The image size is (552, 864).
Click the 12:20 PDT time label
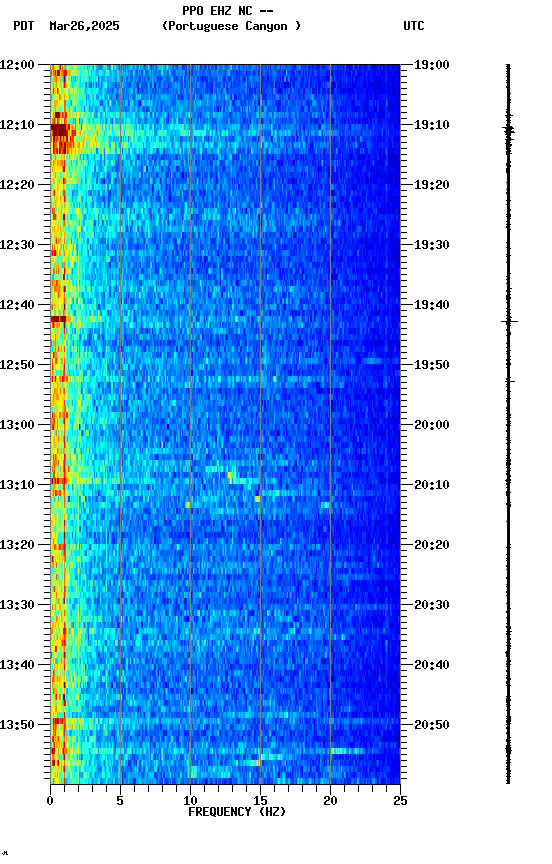click(17, 185)
